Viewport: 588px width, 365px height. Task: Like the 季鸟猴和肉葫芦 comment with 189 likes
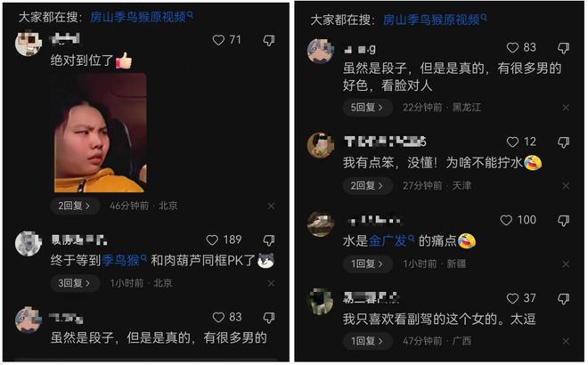pyautogui.click(x=212, y=240)
